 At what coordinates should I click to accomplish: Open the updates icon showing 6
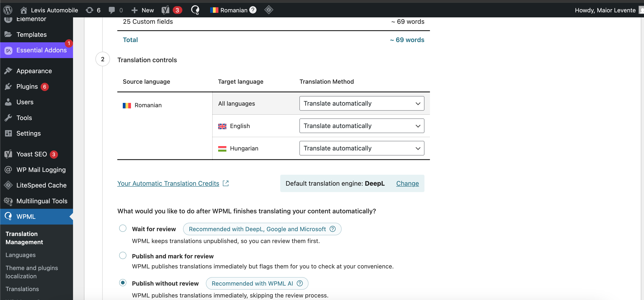89,10
